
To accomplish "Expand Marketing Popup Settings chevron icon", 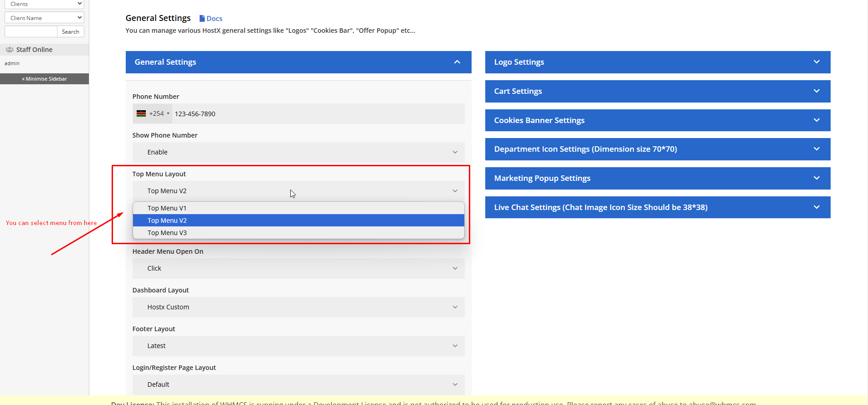I will [816, 178].
